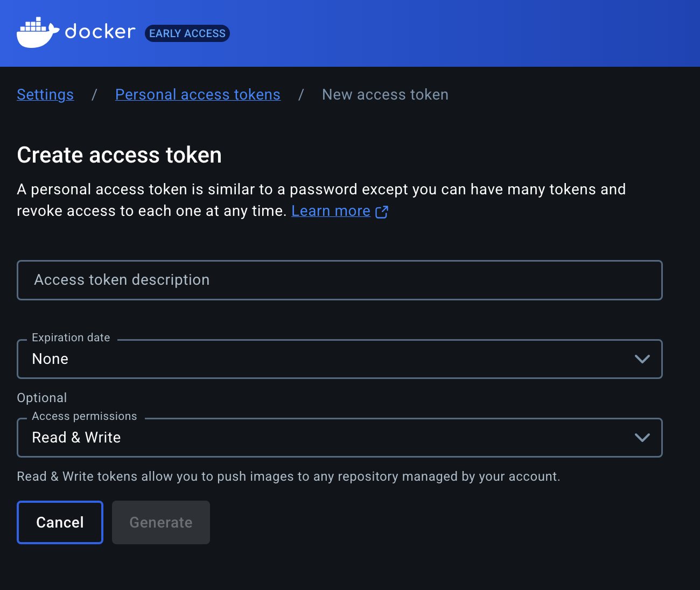Click the Access permissions label
This screenshot has height=590, width=700.
click(85, 416)
